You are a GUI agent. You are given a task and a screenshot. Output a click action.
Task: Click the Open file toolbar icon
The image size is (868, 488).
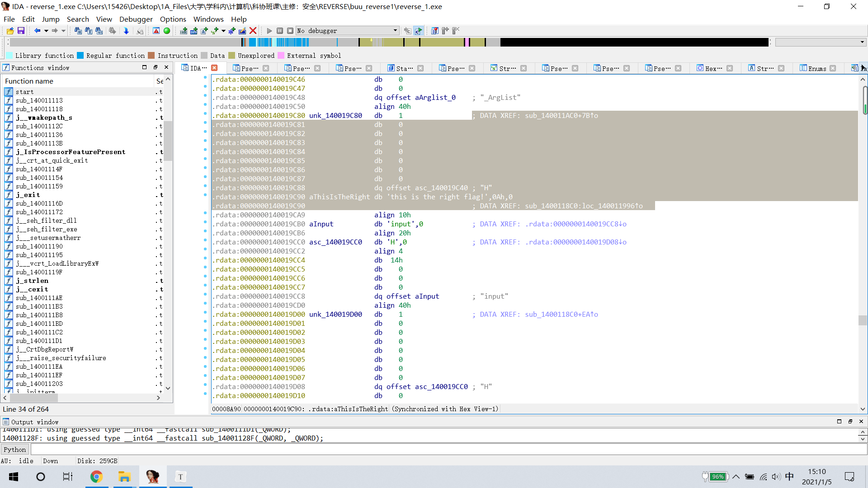[10, 31]
